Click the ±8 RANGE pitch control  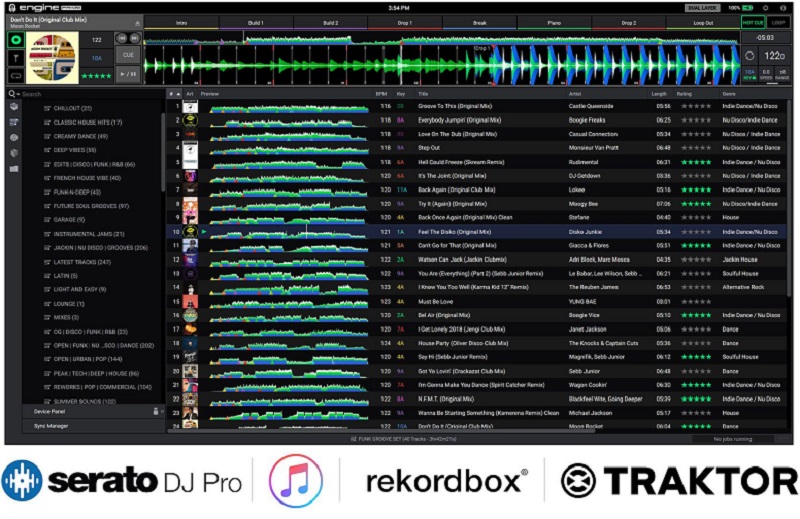point(783,75)
